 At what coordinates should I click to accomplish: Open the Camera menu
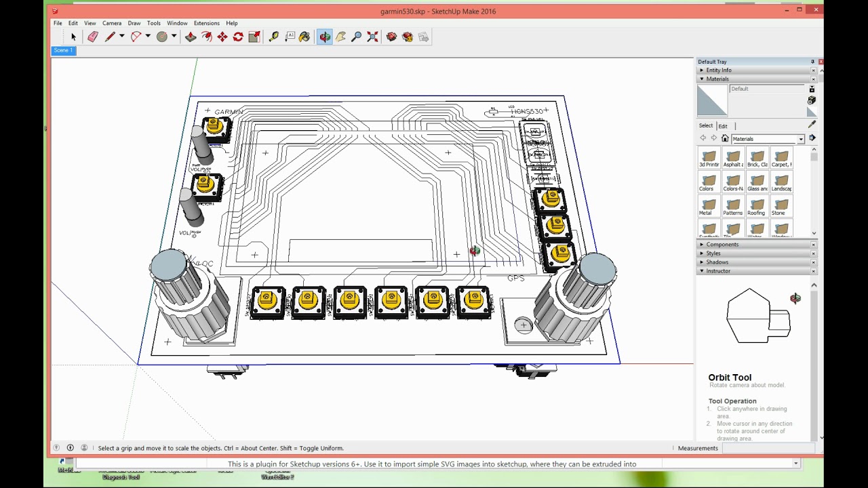pyautogui.click(x=112, y=23)
